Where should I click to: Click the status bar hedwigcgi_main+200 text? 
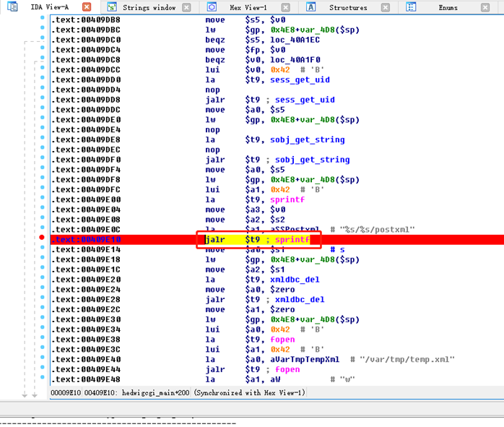point(155,392)
